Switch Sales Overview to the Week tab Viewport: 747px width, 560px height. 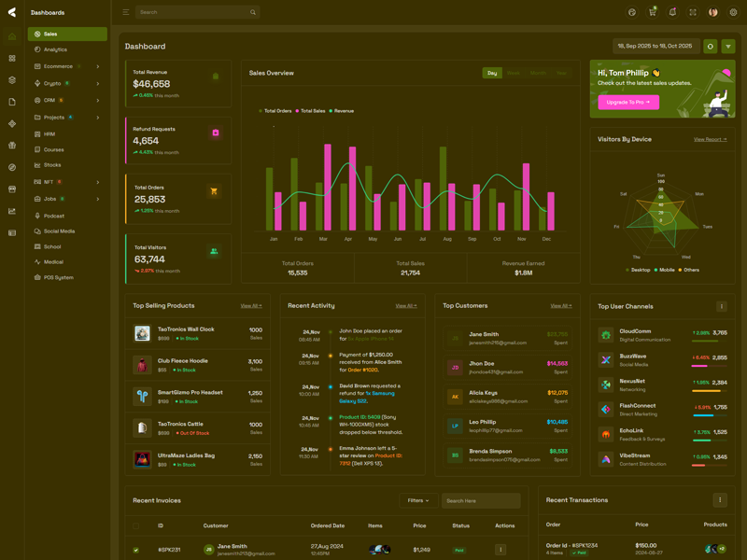(x=514, y=73)
